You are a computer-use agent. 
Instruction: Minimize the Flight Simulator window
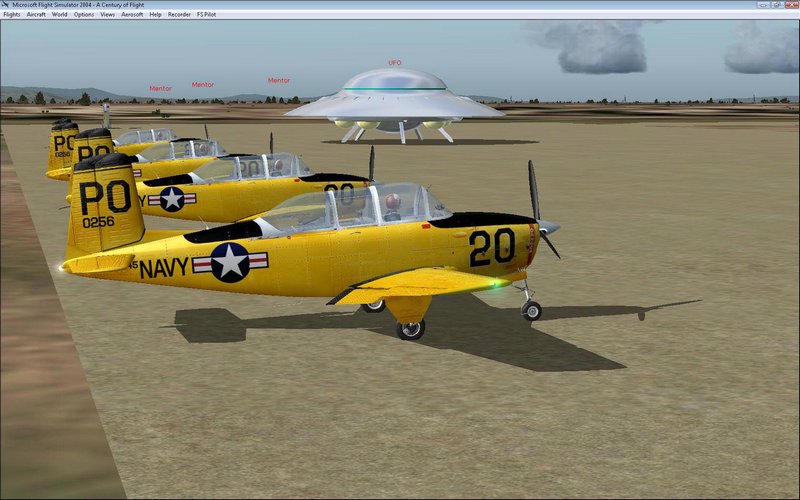click(763, 5)
